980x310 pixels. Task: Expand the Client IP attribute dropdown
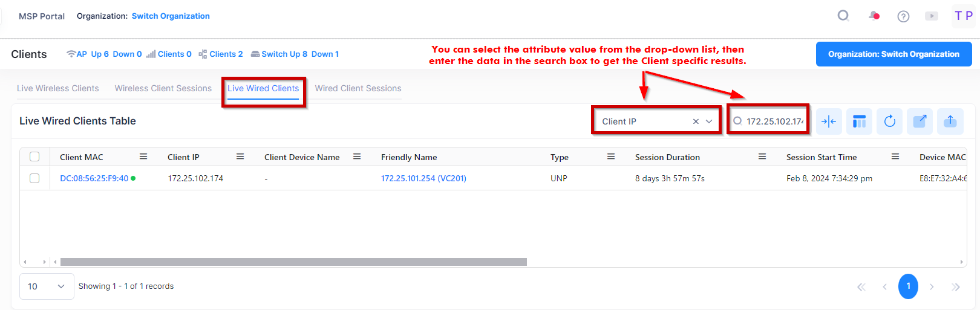point(709,121)
